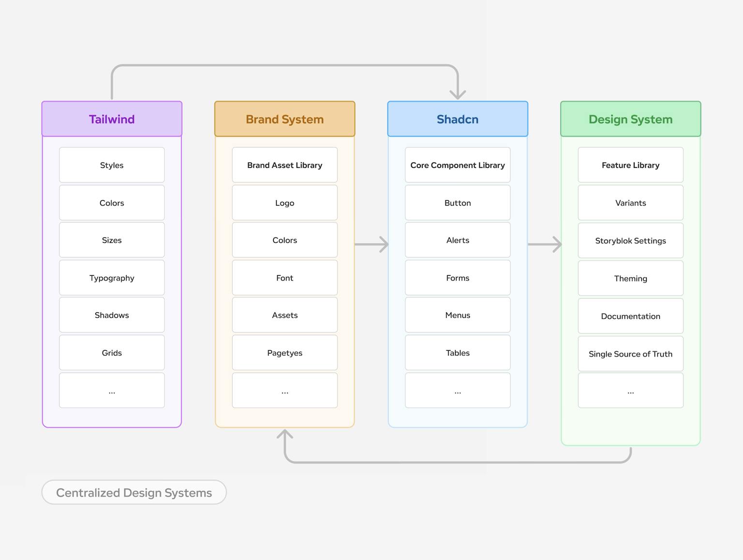Click the Single Source of Truth box
The height and width of the screenshot is (560, 743).
click(x=630, y=354)
